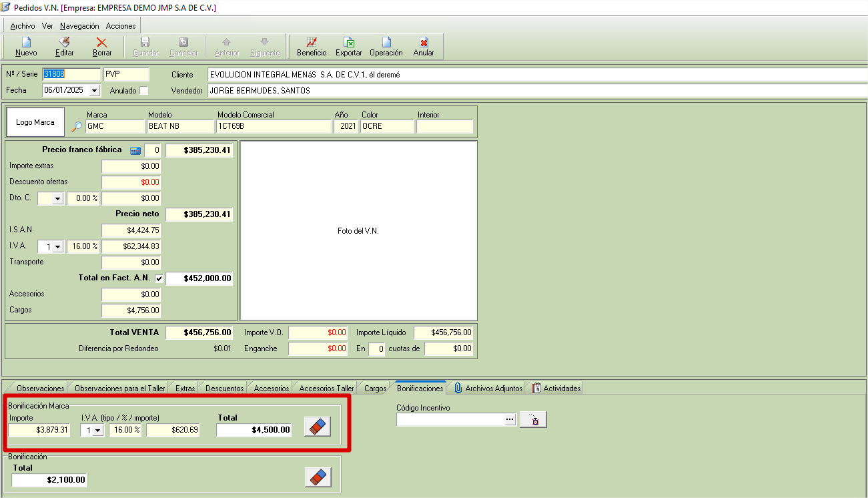This screenshot has width=868, height=498.
Task: Click the Total VENTA amount field
Action: click(x=199, y=332)
